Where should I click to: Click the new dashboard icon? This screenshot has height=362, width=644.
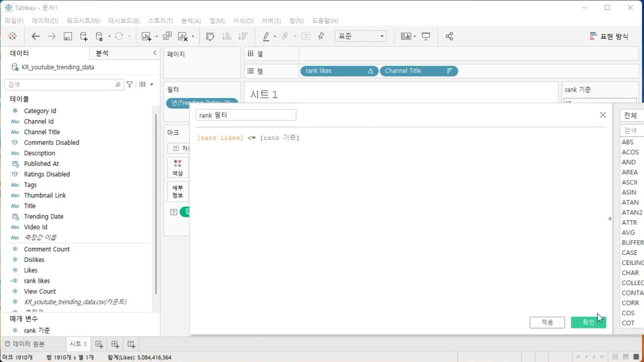point(115,344)
